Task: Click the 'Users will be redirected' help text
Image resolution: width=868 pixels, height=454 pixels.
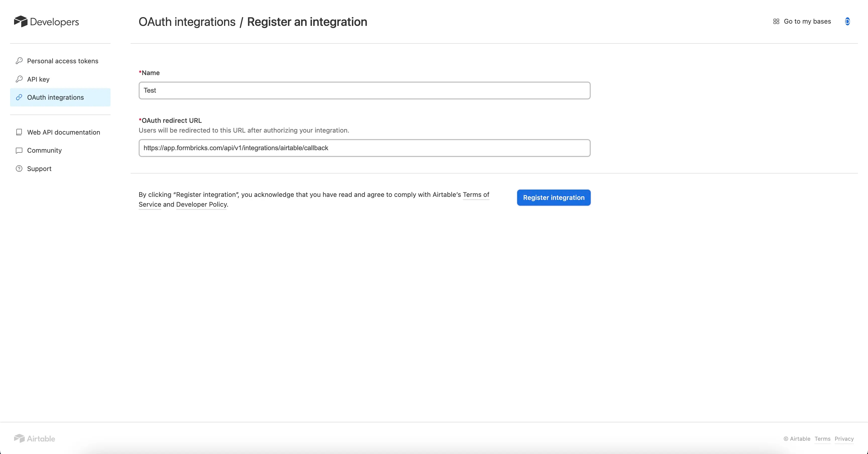Action: [244, 130]
